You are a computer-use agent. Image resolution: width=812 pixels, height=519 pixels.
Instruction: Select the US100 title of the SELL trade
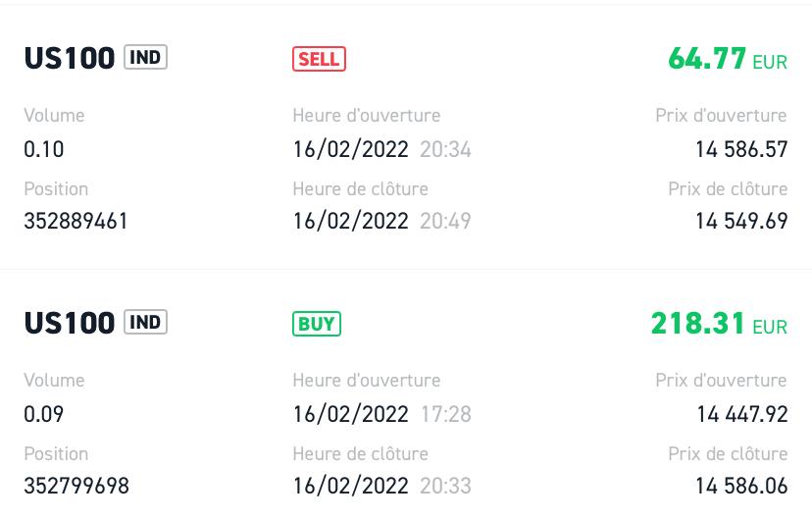click(x=70, y=59)
